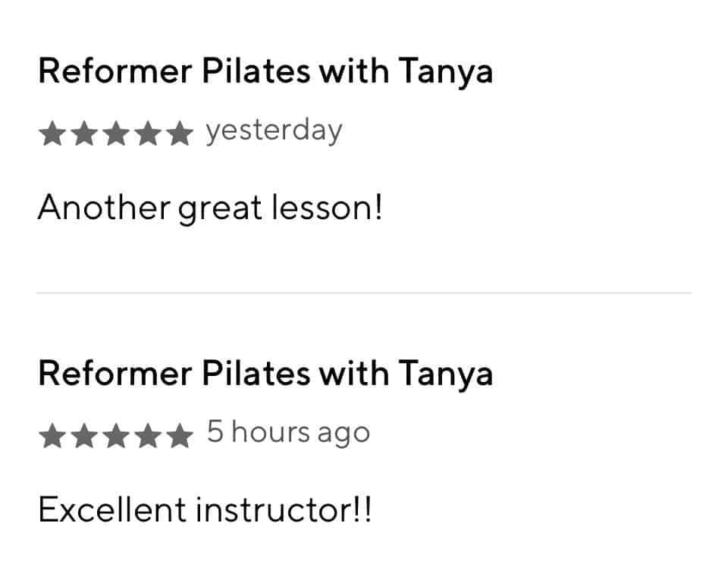Click the '5 hours ago' timestamp
This screenshot has height=567, width=728.
point(289,433)
